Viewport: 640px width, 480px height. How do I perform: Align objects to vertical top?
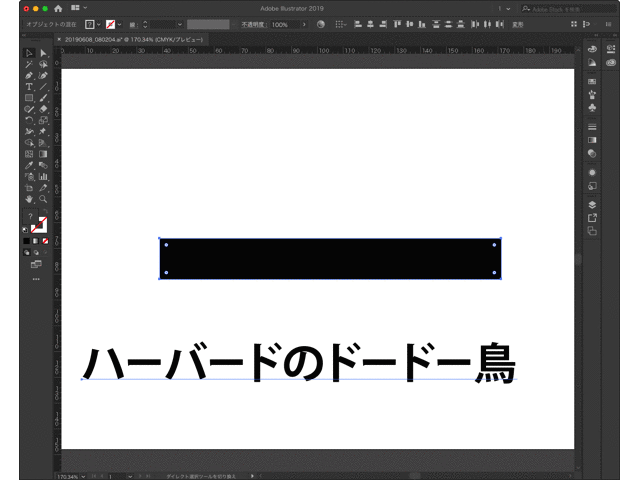pos(397,24)
